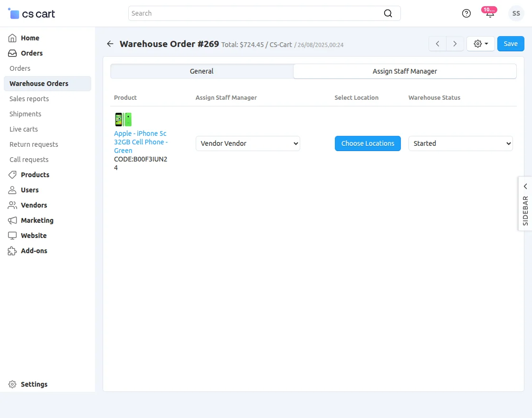Open the Warehouse Status dropdown
Image resolution: width=532 pixels, height=418 pixels.
click(460, 143)
